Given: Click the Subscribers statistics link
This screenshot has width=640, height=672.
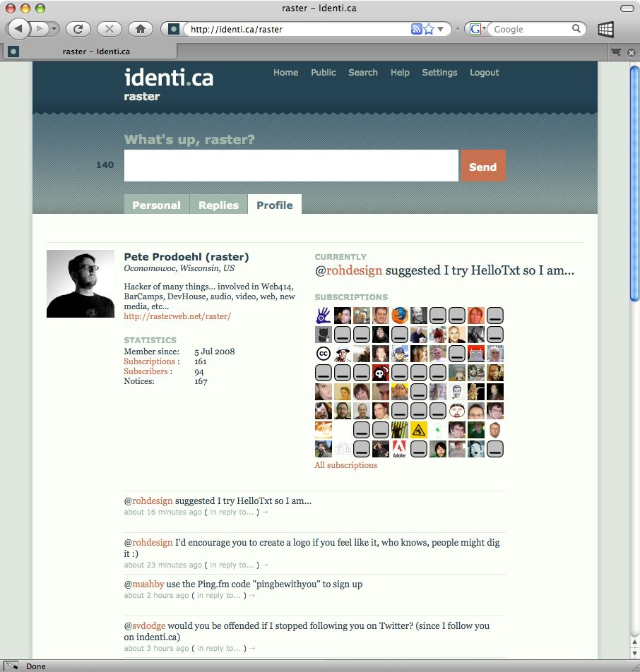Looking at the screenshot, I should (146, 371).
